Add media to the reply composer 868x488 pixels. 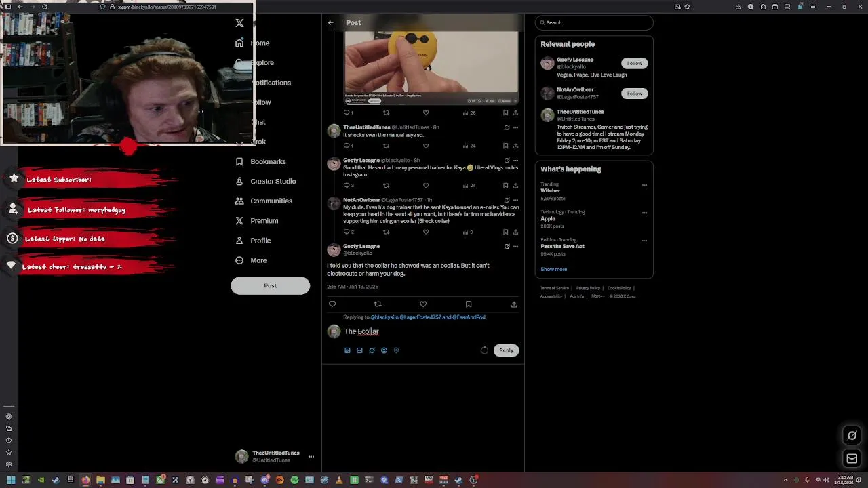[347, 350]
